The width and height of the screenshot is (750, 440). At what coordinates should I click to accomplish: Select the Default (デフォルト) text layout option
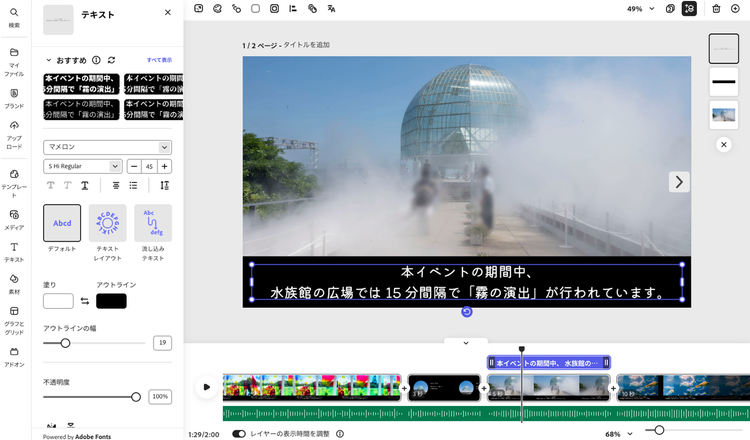(62, 223)
